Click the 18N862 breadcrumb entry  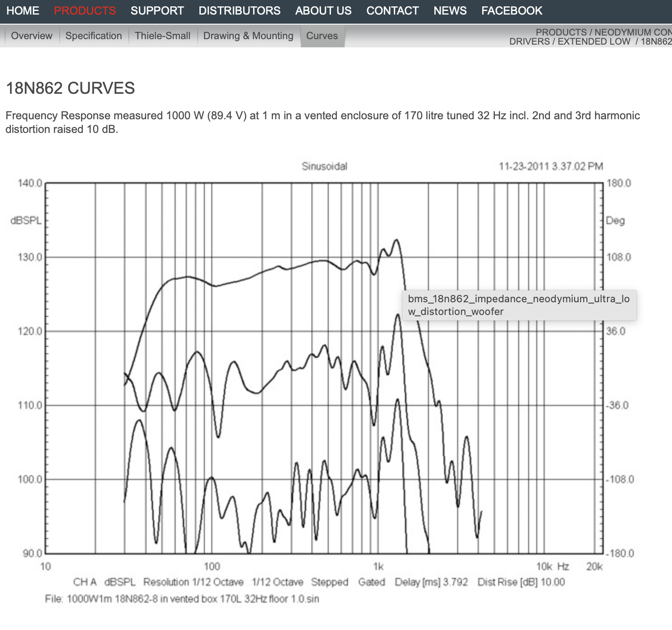pyautogui.click(x=656, y=41)
